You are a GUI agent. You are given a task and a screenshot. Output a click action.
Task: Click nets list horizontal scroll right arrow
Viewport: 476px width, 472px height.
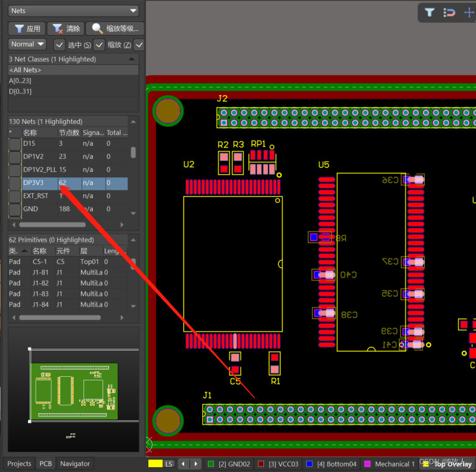[122, 225]
